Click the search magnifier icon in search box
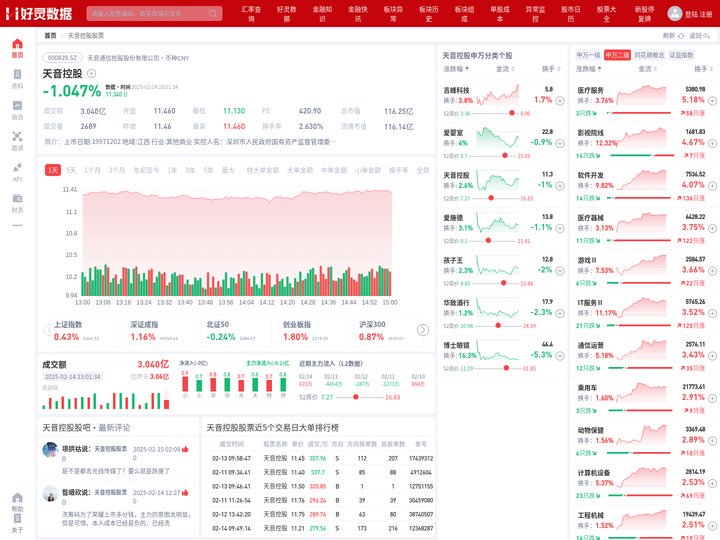The height and width of the screenshot is (540, 720). coord(213,13)
